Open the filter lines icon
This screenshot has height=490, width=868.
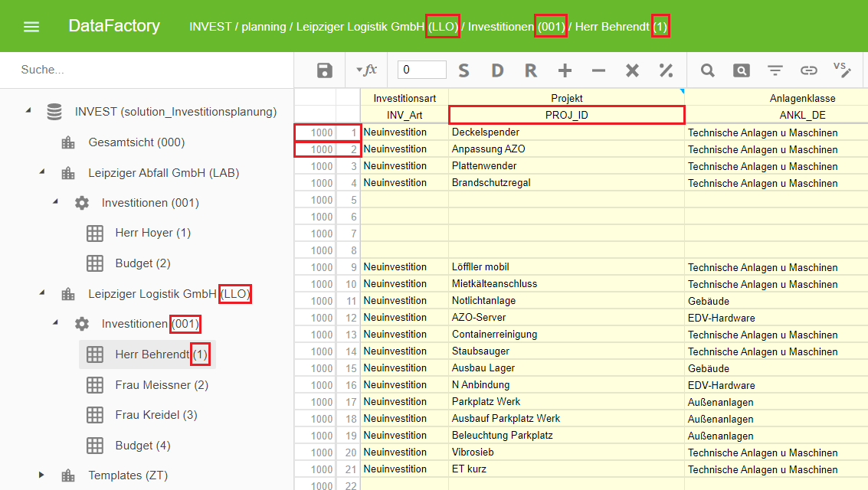coord(775,70)
